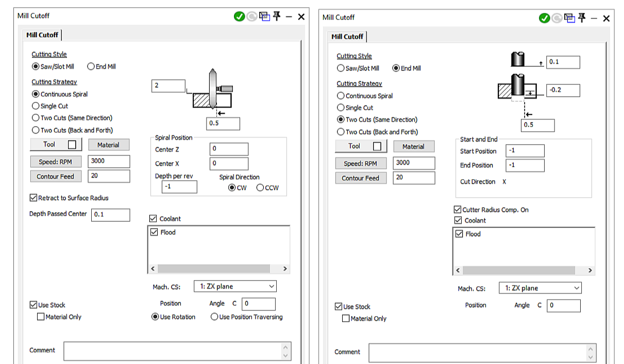Choose Two Cuts (Same Direction) in Spiral Position dialog

tap(72, 118)
